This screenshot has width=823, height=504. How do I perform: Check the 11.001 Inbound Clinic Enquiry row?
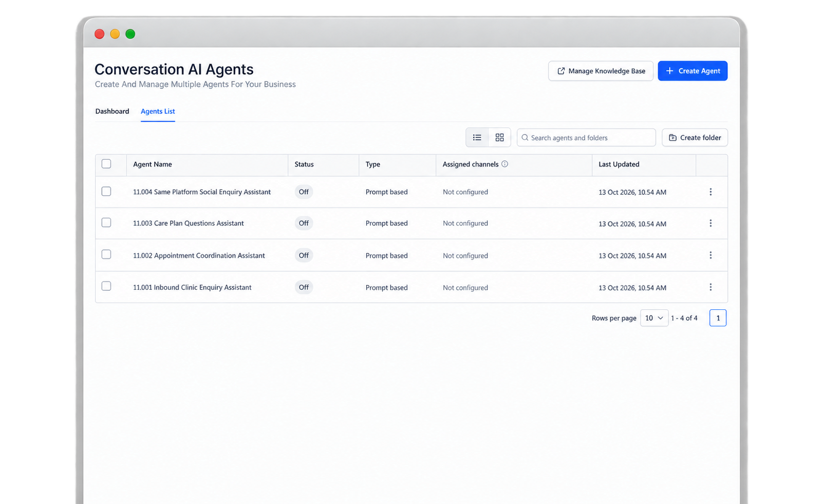[106, 286]
